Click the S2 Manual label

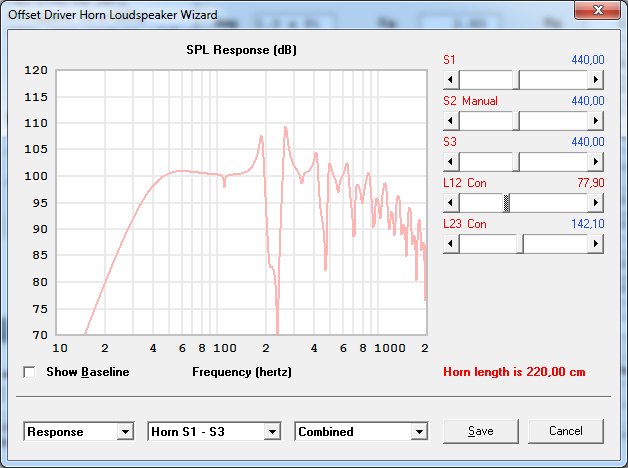470,101
